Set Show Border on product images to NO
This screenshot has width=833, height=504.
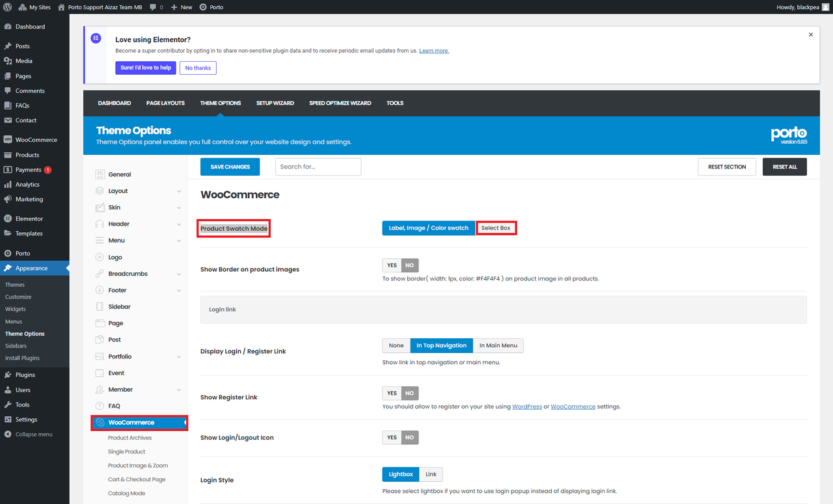(410, 265)
